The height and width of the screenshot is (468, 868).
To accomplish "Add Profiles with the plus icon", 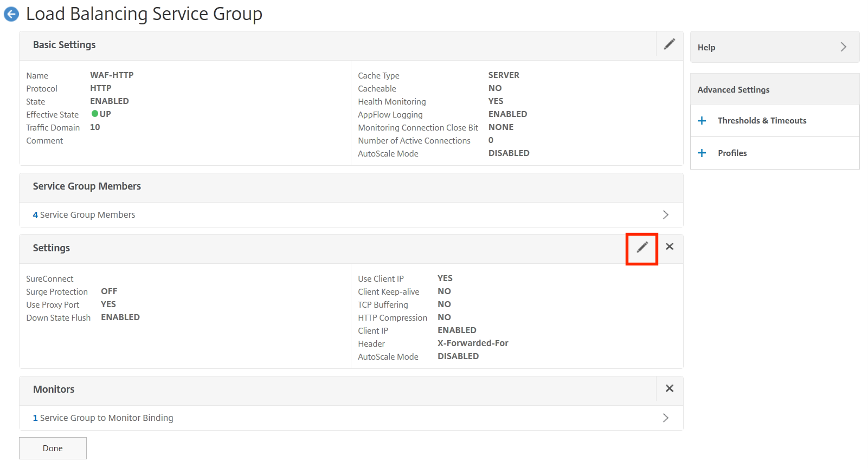I will (x=702, y=153).
